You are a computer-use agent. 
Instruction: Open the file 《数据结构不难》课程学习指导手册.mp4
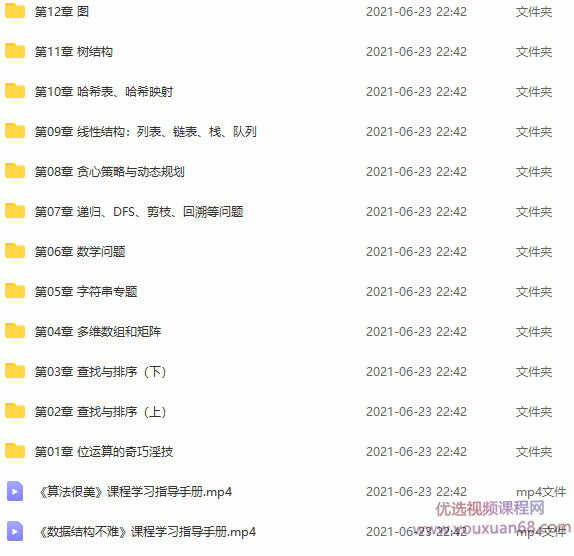(148, 531)
